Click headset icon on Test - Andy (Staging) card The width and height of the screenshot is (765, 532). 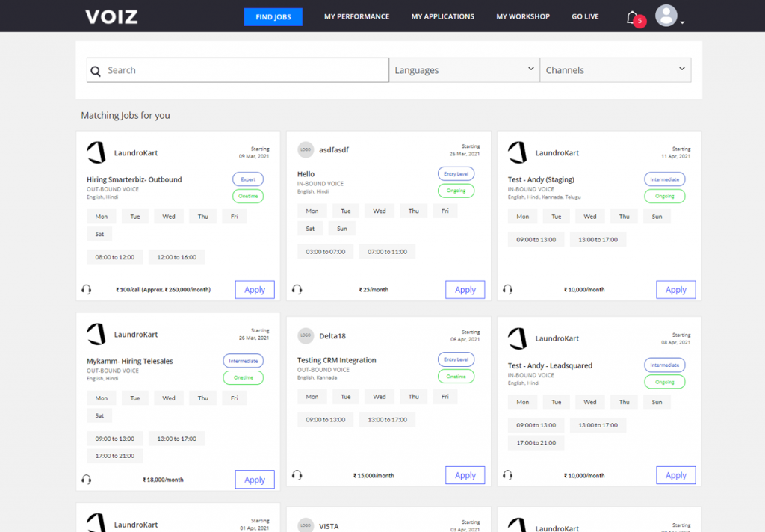507,289
